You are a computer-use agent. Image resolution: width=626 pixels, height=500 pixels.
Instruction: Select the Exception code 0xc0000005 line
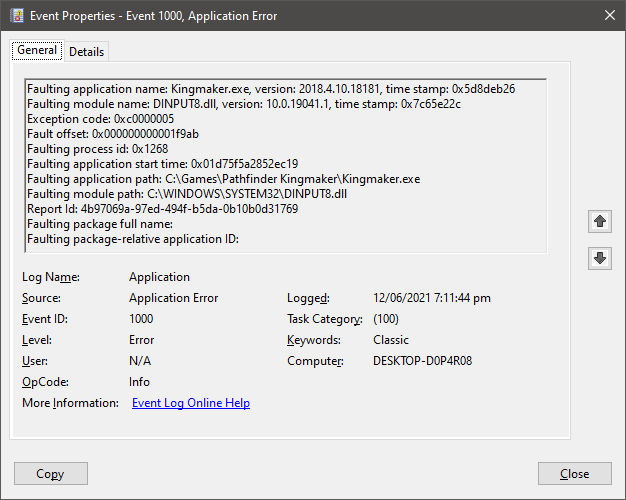[101, 119]
